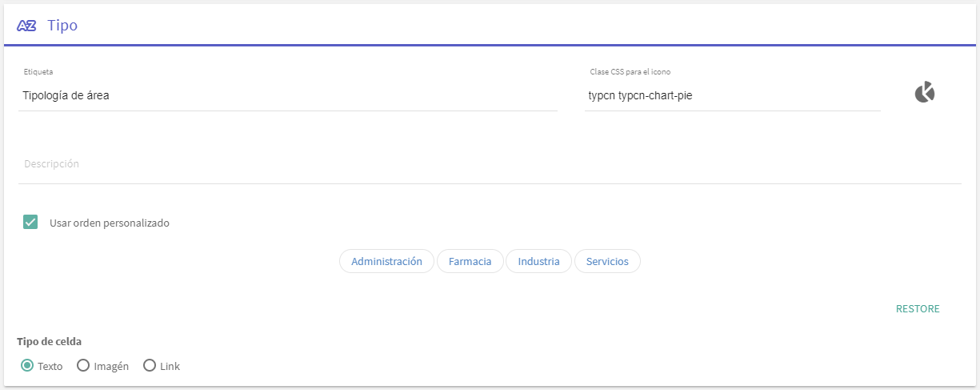Click the pie chart icon preview
Screen dimensions: 980x390
(924, 93)
